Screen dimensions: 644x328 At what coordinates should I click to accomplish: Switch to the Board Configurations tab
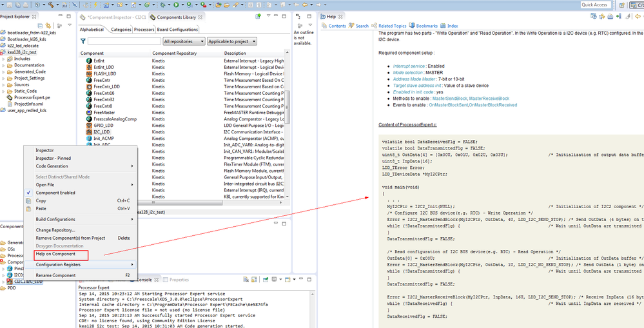178,29
